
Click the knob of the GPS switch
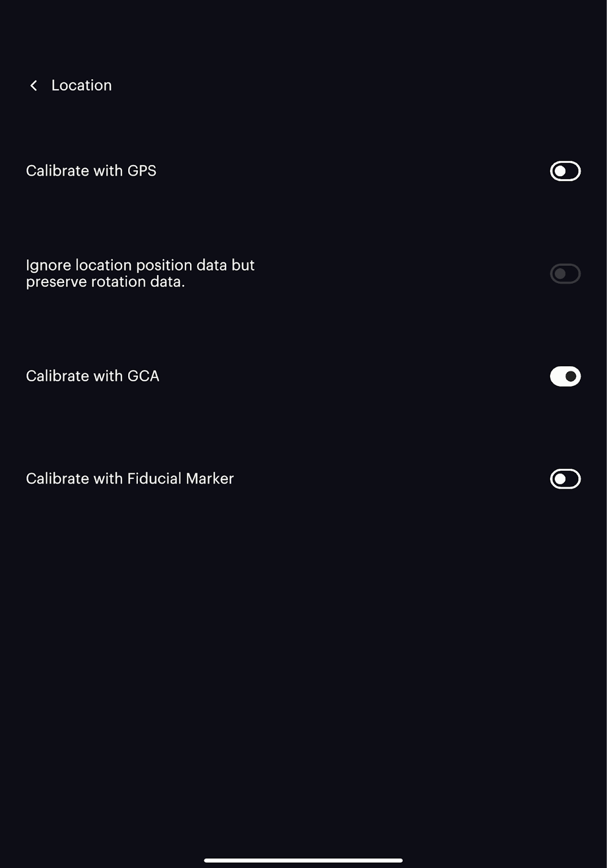(560, 171)
